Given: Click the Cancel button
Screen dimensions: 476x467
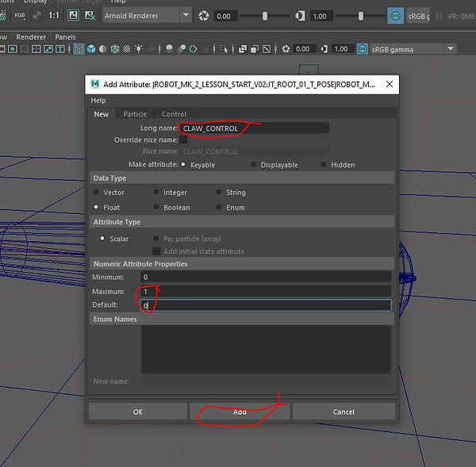Looking at the screenshot, I should (x=344, y=411).
